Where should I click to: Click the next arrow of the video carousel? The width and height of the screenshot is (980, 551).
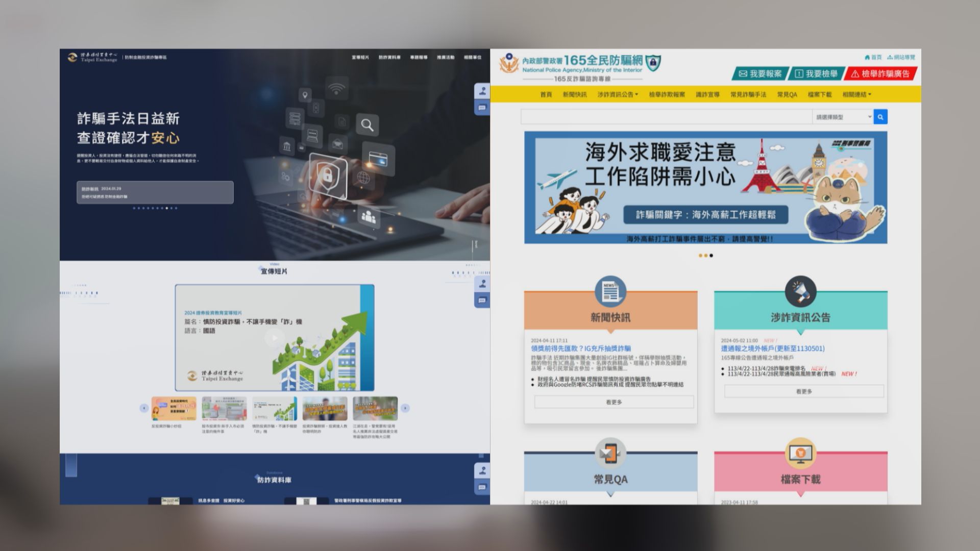pyautogui.click(x=405, y=408)
